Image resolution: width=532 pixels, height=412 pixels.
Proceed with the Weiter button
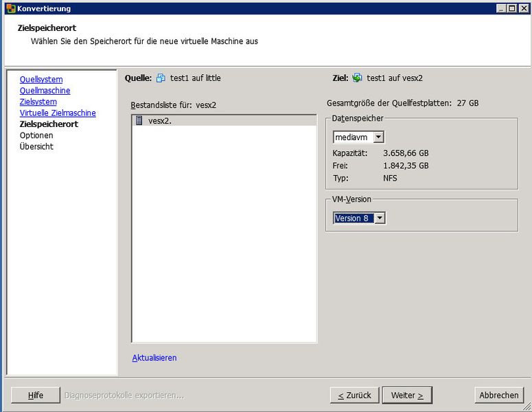point(407,396)
